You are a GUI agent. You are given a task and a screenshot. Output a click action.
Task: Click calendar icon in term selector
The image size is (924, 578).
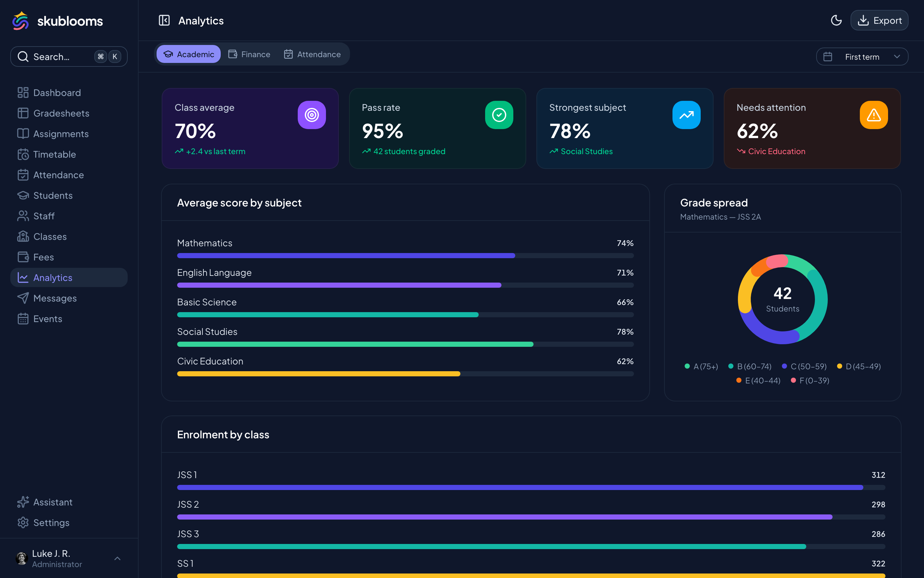(828, 57)
